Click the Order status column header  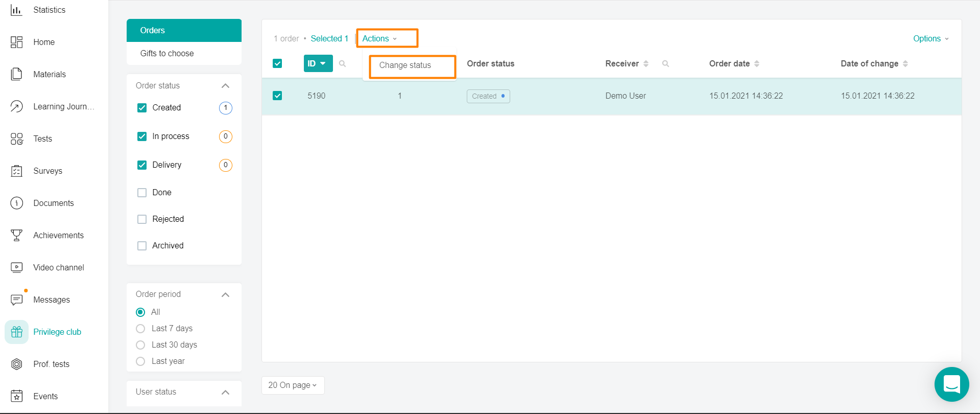coord(491,63)
